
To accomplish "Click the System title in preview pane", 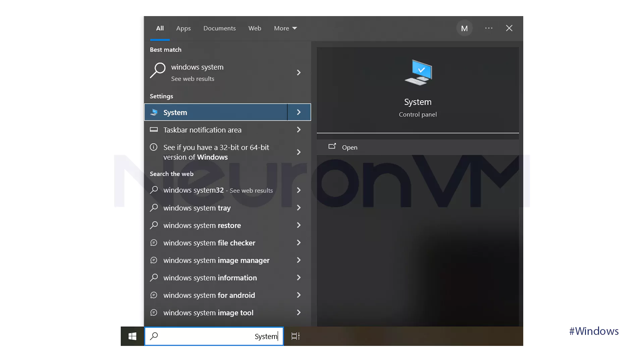I will click(x=418, y=102).
